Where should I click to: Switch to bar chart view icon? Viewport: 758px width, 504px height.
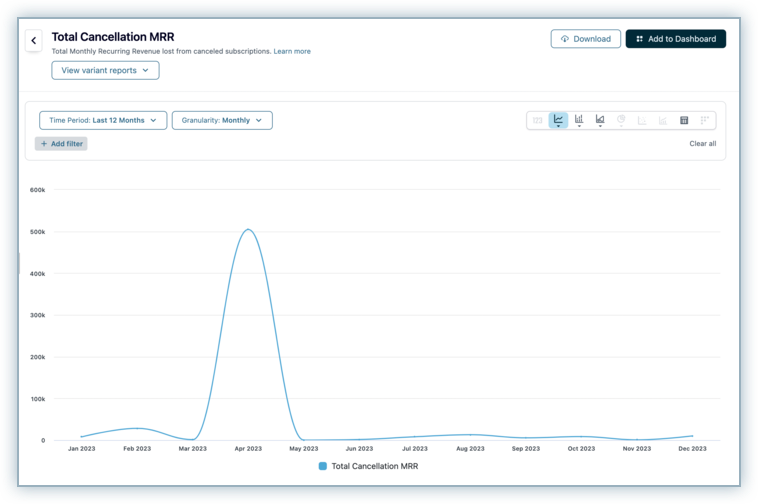point(579,120)
